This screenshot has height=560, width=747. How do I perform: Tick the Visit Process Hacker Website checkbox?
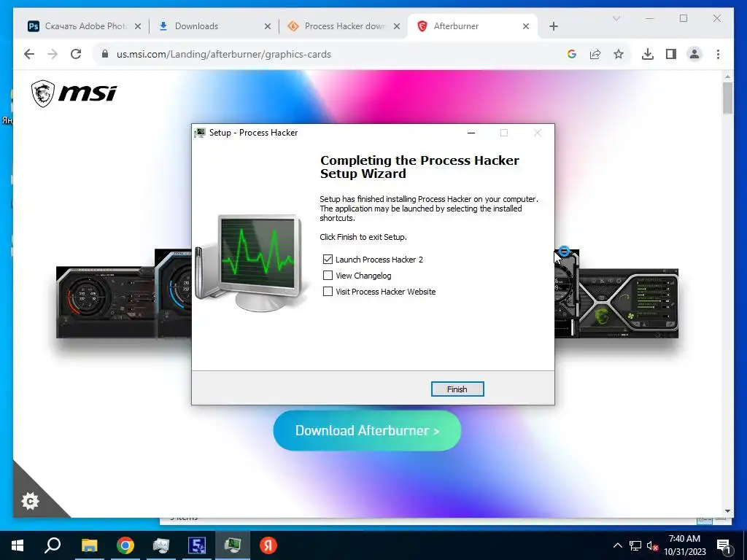coord(328,292)
